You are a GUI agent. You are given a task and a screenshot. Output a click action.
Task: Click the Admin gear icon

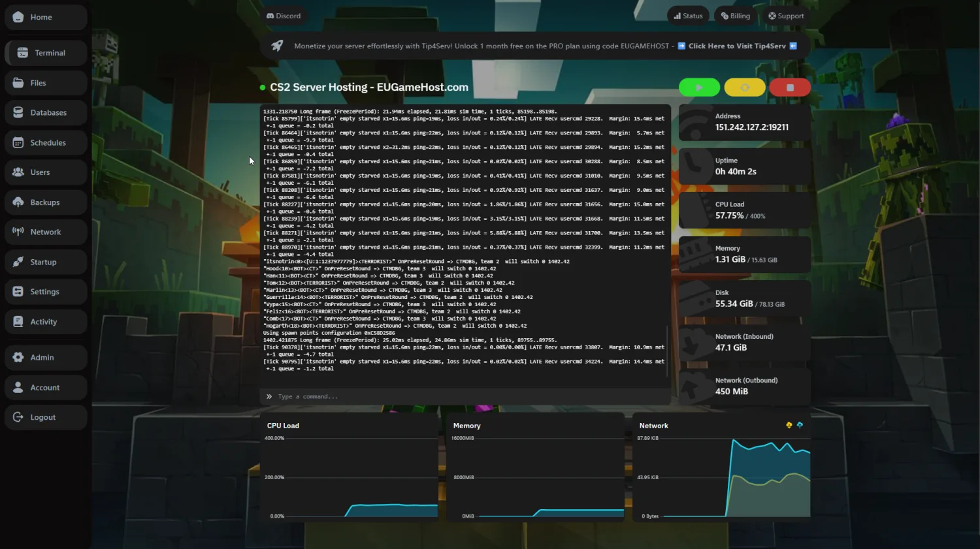click(x=18, y=357)
